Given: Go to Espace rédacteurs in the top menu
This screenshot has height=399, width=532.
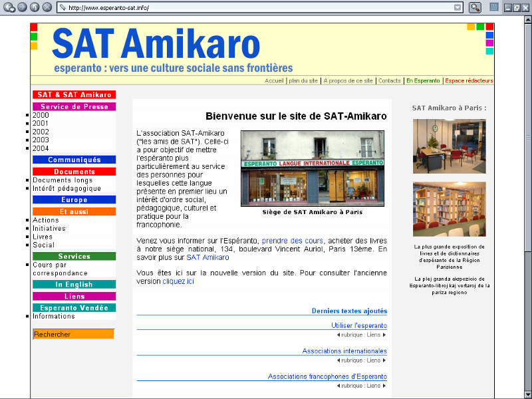Looking at the screenshot, I should (469, 80).
